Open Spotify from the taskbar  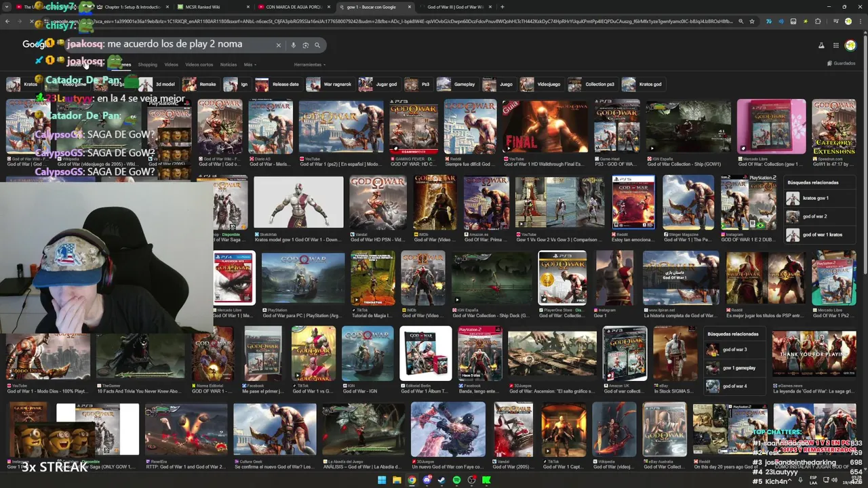pyautogui.click(x=456, y=480)
